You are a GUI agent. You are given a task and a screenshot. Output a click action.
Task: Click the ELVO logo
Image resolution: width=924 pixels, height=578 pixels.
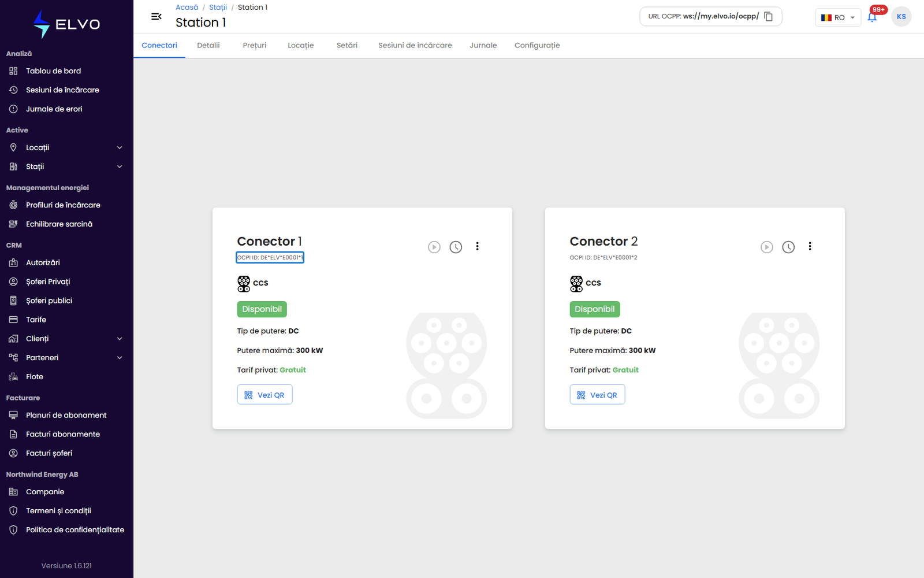click(66, 24)
